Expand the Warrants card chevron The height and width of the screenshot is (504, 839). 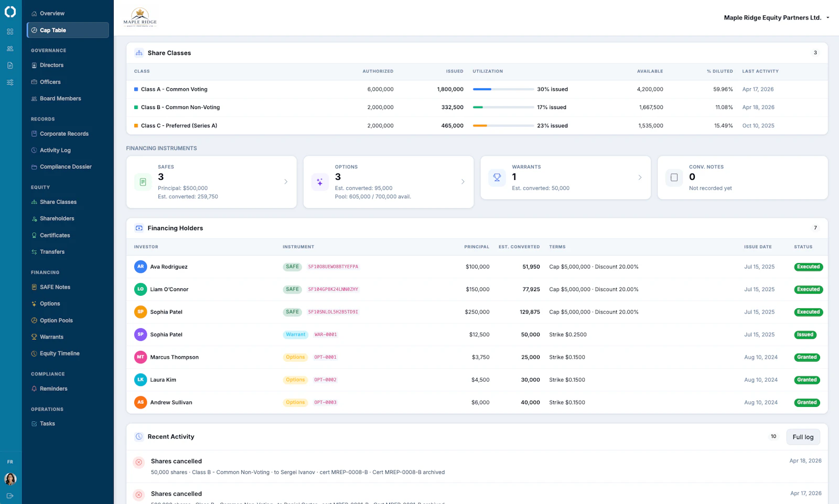pyautogui.click(x=640, y=177)
